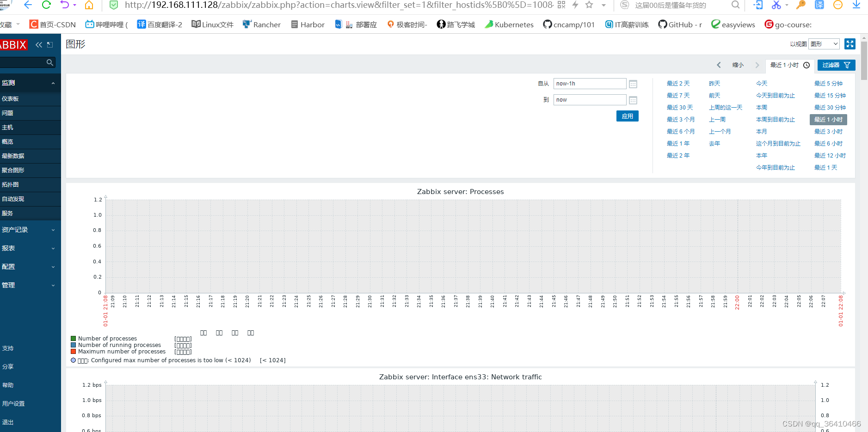The height and width of the screenshot is (432, 868).
Task: Click the browser undo/restore arrow icon
Action: [x=65, y=5]
